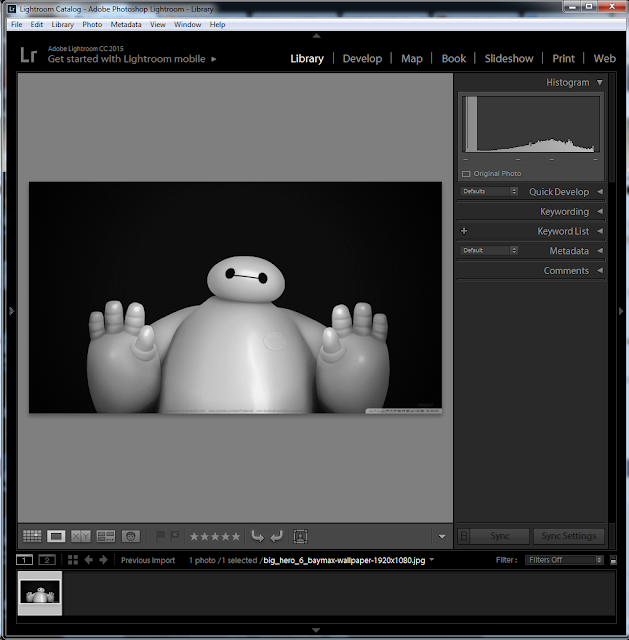
Task: Rotate photo clockwise
Action: pos(277,536)
